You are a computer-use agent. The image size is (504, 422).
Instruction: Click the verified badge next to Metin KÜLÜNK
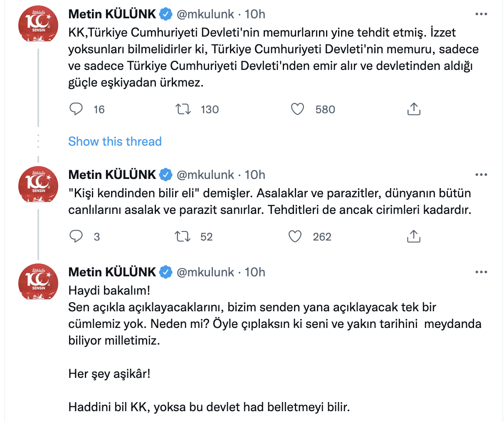click(165, 14)
